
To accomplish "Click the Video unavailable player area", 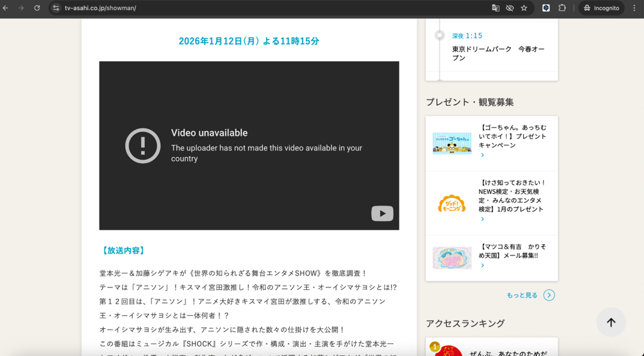I will click(249, 145).
